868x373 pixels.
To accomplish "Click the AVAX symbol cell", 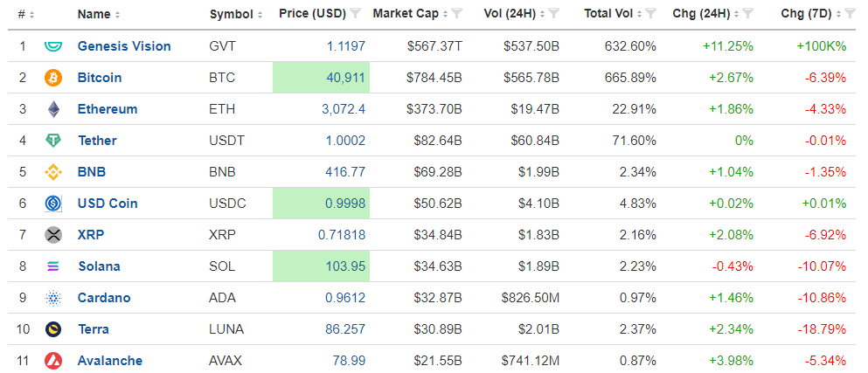I will tap(226, 362).
